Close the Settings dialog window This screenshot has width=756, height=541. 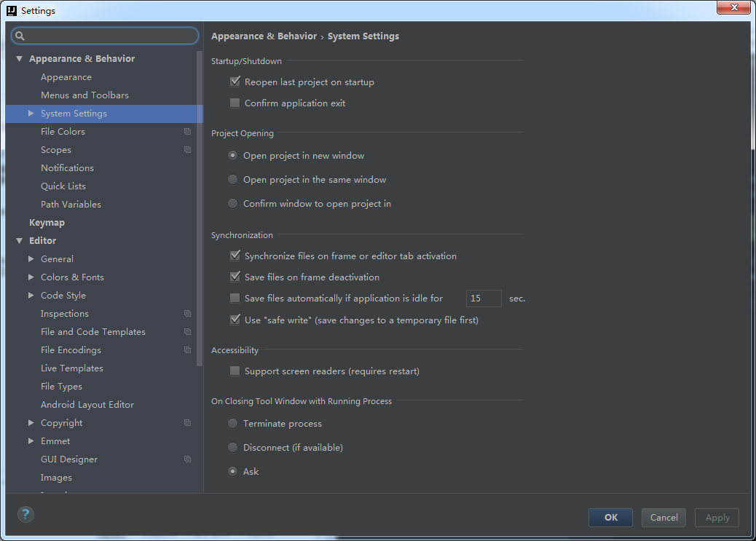(733, 7)
